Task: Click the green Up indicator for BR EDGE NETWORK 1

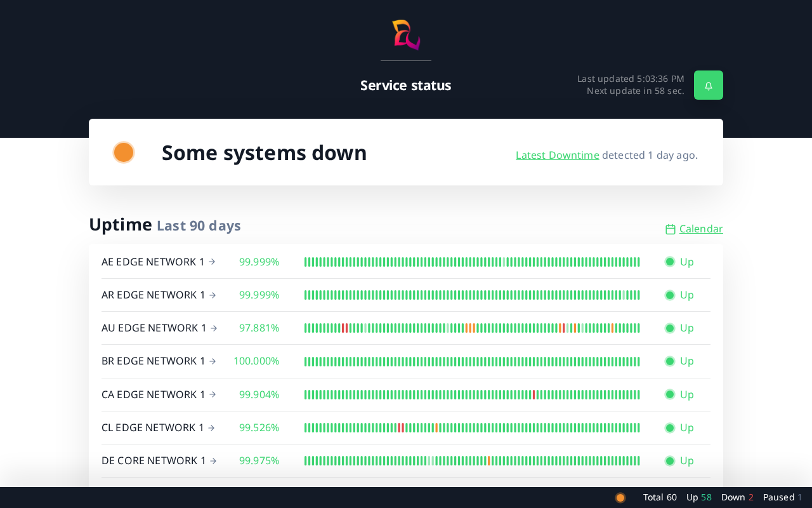Action: pos(670,361)
